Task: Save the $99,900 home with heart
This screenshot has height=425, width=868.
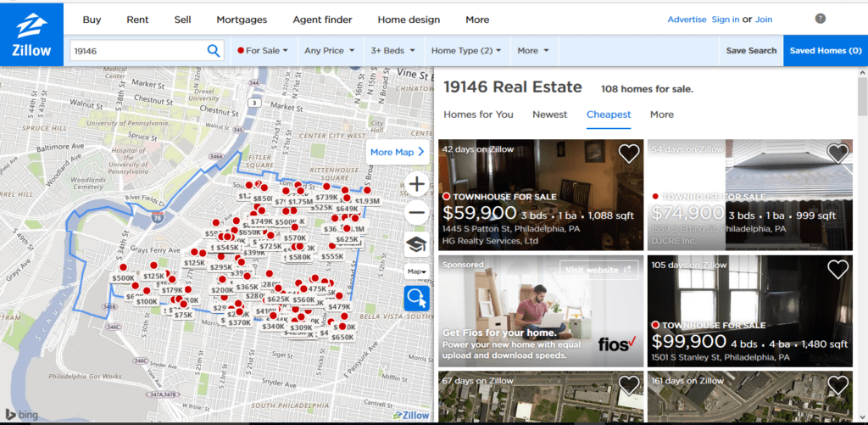Action: [837, 269]
